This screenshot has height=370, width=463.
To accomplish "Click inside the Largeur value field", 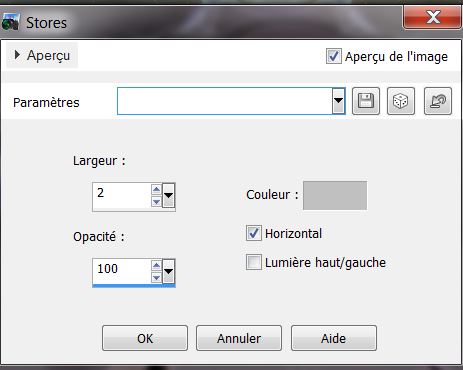I will click(122, 196).
